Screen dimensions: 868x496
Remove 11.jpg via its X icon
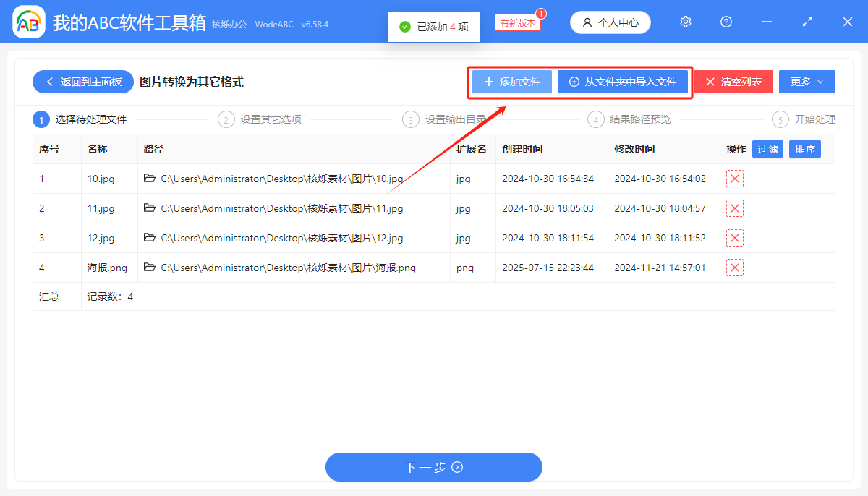pyautogui.click(x=734, y=208)
